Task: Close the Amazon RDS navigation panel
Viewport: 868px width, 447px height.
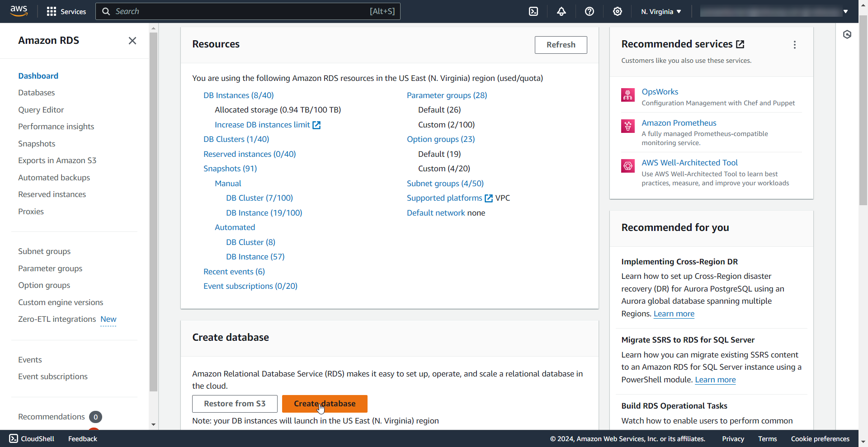Action: [x=132, y=41]
